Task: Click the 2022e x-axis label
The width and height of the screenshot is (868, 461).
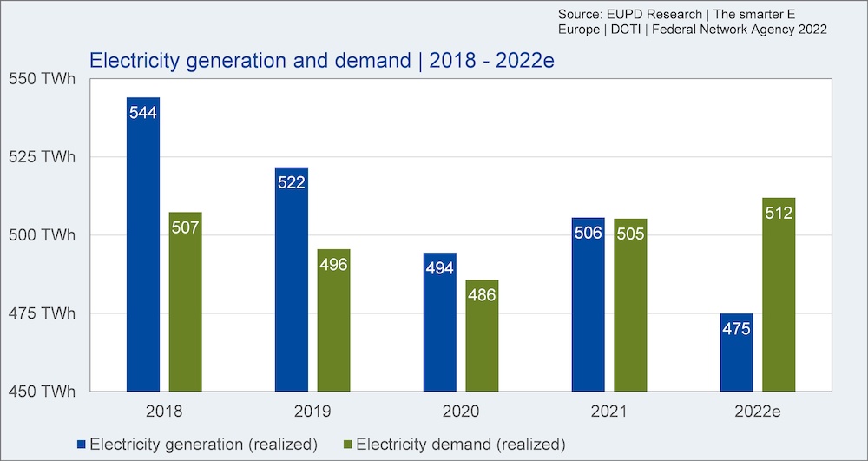Action: [x=757, y=412]
